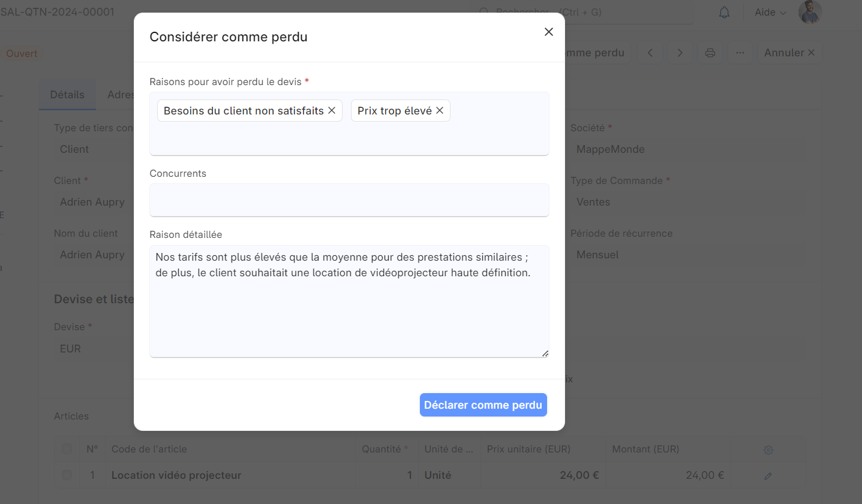Remove 'Besoins du client non satisfaits' tag
862x504 pixels.
point(332,111)
